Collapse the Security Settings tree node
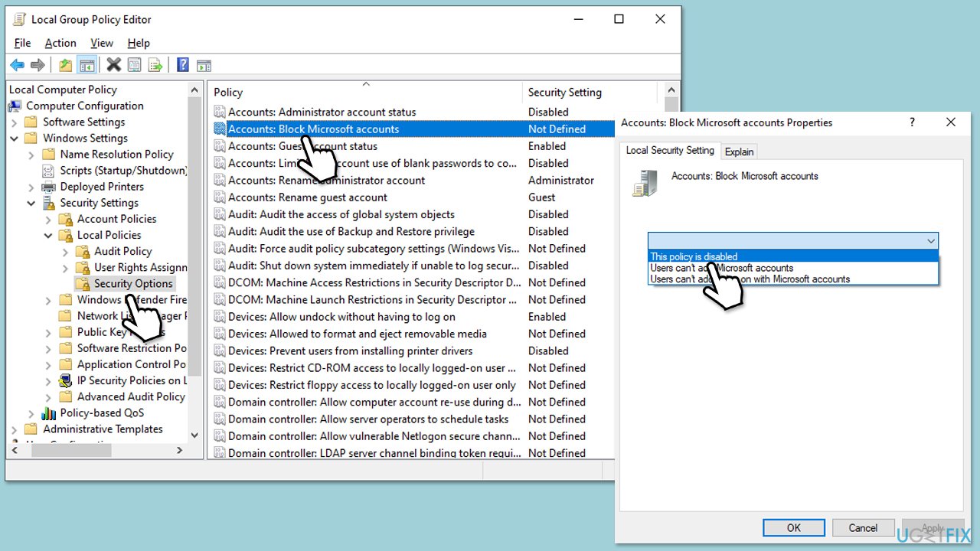This screenshot has height=551, width=980. [31, 203]
